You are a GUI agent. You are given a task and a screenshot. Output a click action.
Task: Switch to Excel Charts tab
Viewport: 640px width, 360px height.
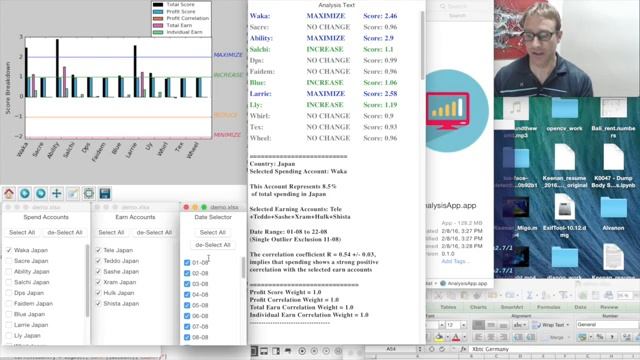click(x=478, y=307)
